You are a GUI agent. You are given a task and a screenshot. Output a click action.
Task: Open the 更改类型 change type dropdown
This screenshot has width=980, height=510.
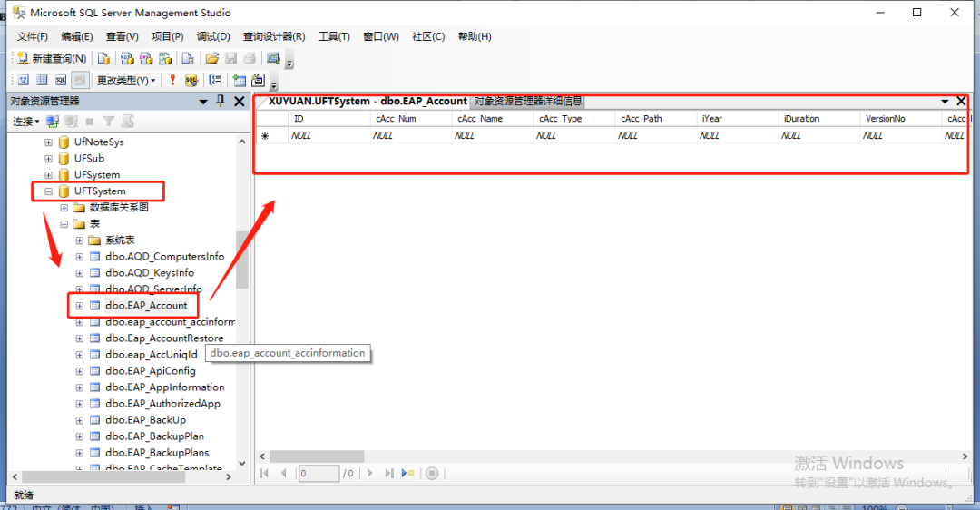point(125,80)
